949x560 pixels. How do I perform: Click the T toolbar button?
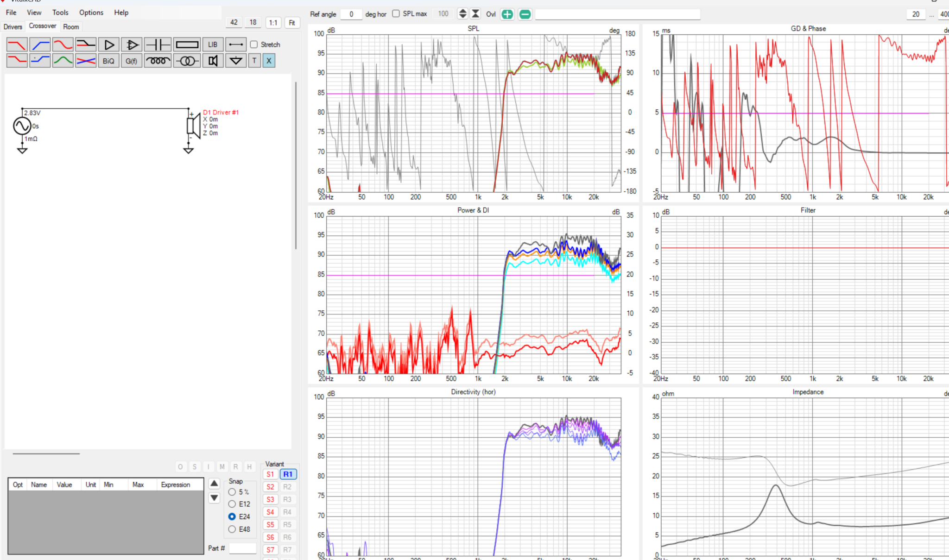point(254,61)
